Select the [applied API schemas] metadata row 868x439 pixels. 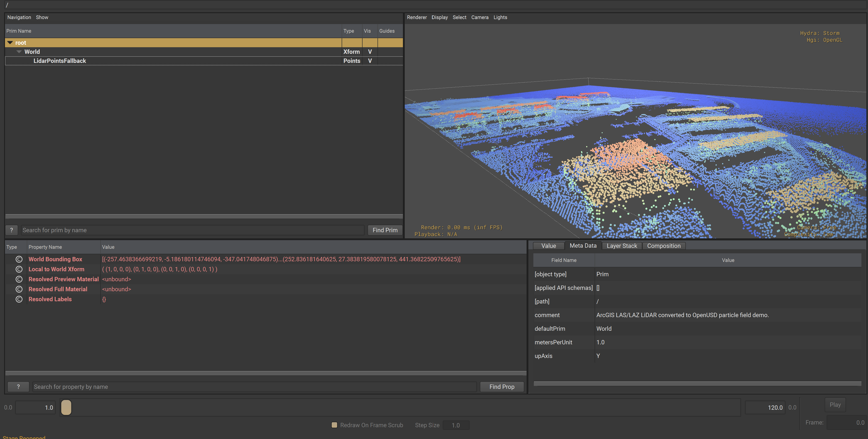tap(697, 288)
